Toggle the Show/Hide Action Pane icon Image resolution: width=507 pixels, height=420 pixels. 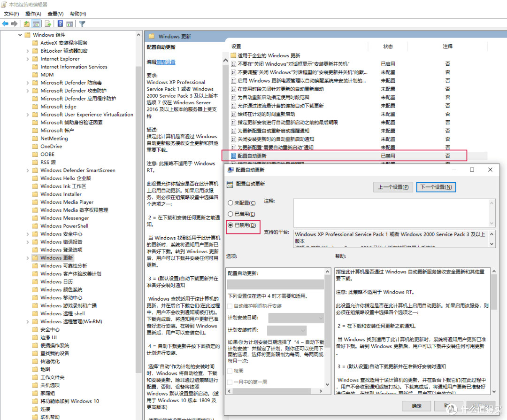point(69,23)
